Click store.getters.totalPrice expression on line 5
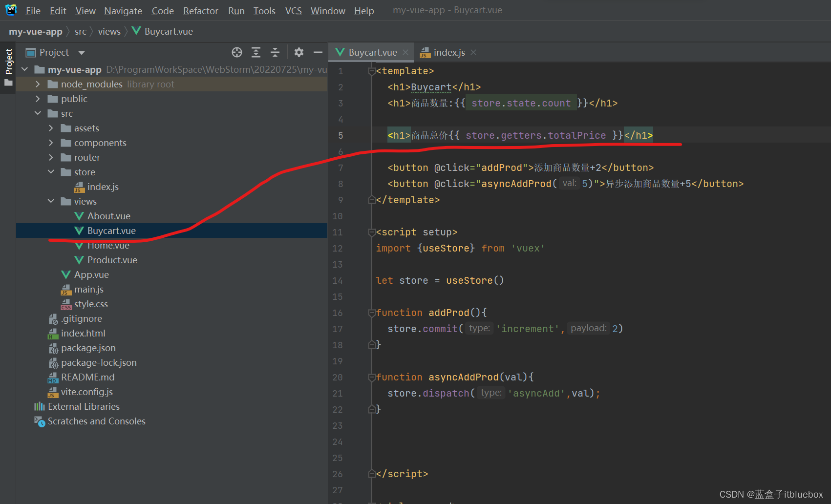Screen dimensions: 831x504 point(535,135)
